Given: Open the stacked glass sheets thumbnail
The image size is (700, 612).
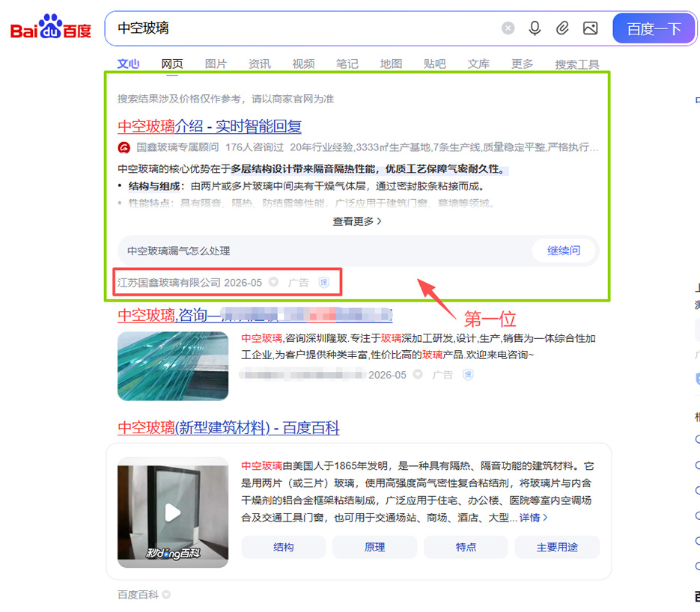Looking at the screenshot, I should pos(173,366).
